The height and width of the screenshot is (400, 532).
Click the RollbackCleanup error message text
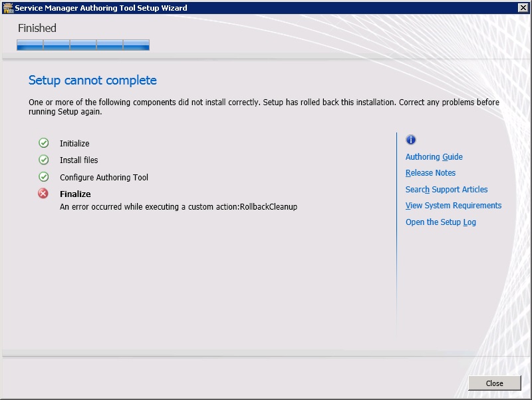click(178, 207)
